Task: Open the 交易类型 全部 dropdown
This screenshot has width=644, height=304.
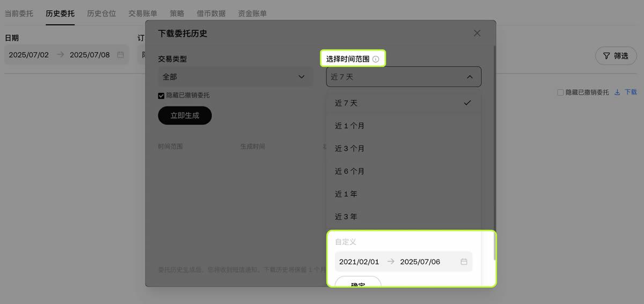Action: [235, 77]
